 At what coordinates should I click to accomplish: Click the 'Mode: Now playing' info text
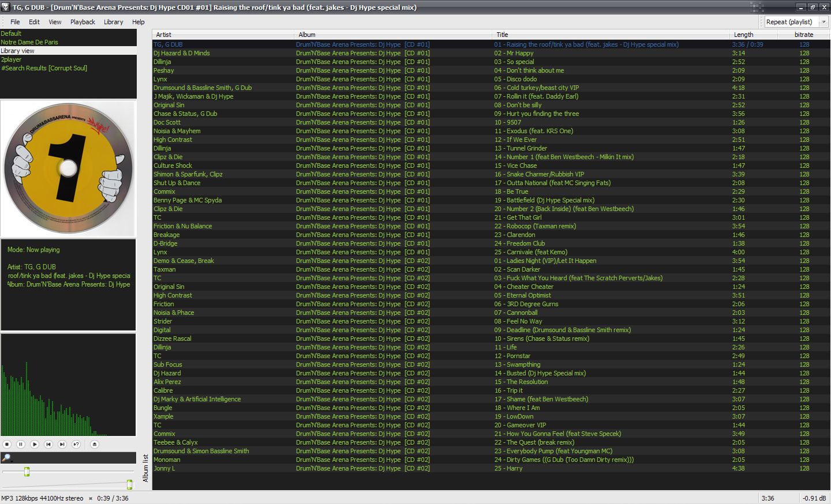(33, 250)
